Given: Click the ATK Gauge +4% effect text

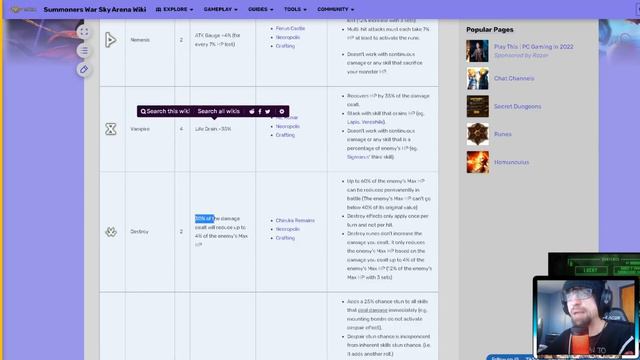Looking at the screenshot, I should click(218, 40).
